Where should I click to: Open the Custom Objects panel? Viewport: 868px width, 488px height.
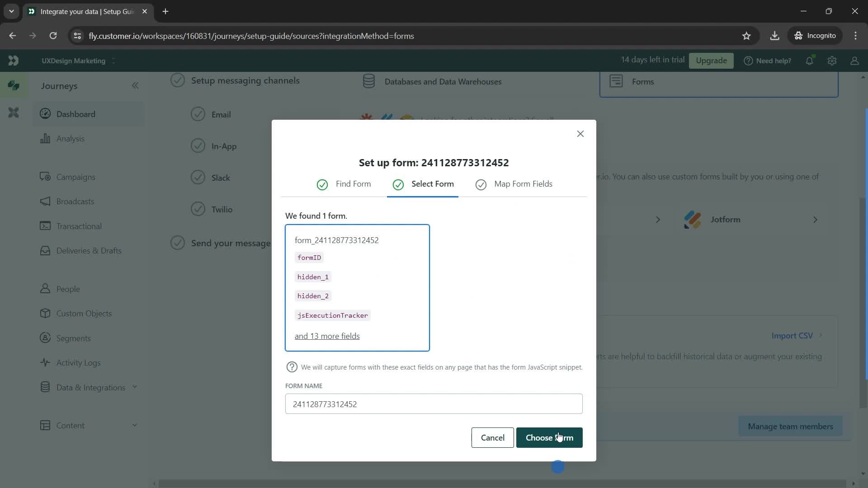(x=84, y=314)
